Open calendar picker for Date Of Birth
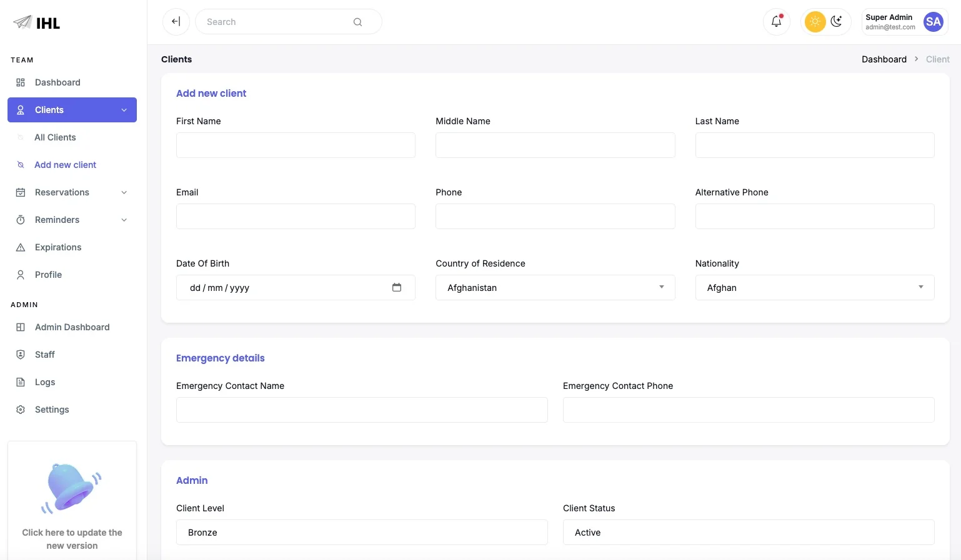Viewport: 961px width, 560px height. [x=397, y=287]
